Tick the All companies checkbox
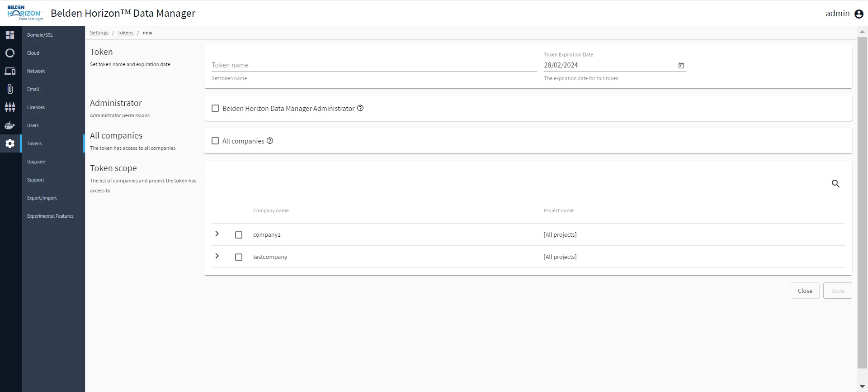The image size is (868, 392). coord(215,141)
